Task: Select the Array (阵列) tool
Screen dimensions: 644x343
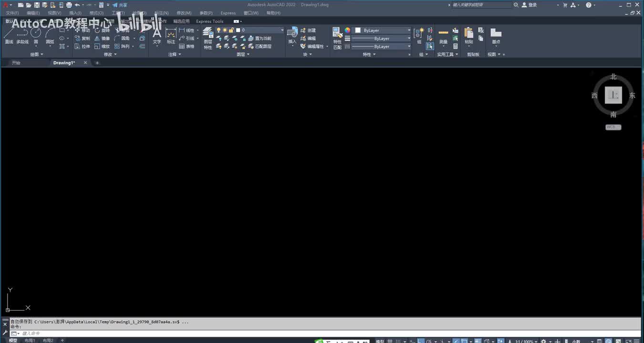Action: point(122,47)
